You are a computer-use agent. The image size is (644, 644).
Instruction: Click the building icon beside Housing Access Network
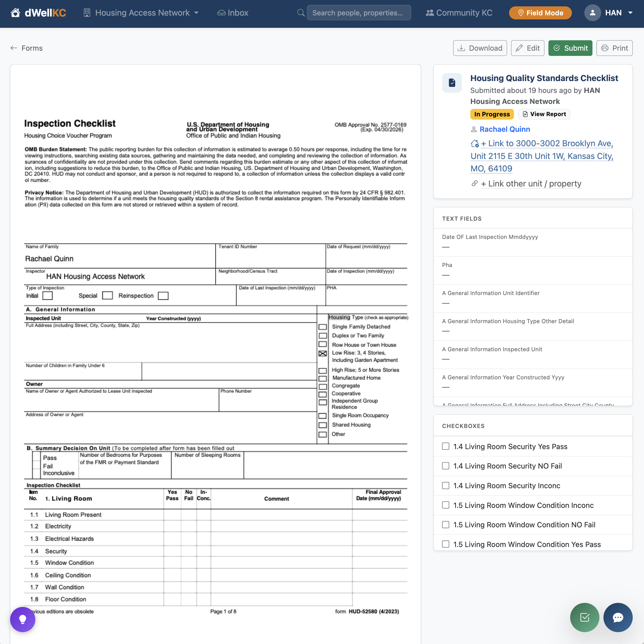click(x=87, y=13)
